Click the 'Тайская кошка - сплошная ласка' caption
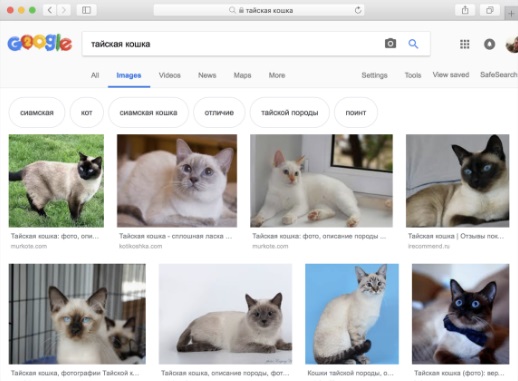The image size is (518, 381). 175,236
